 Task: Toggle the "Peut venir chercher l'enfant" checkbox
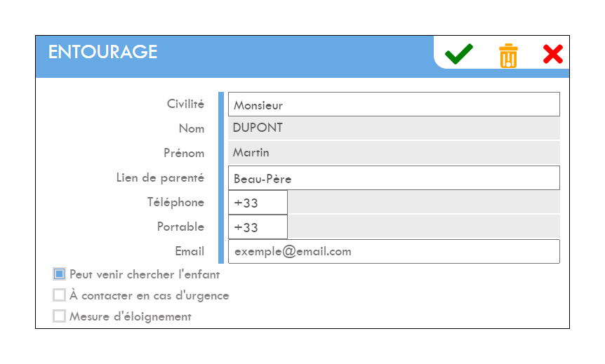tap(59, 274)
